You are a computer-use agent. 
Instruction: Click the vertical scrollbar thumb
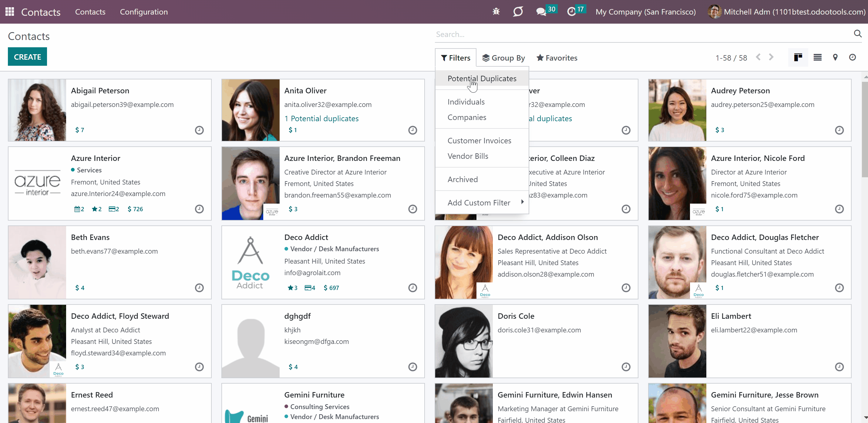click(865, 130)
